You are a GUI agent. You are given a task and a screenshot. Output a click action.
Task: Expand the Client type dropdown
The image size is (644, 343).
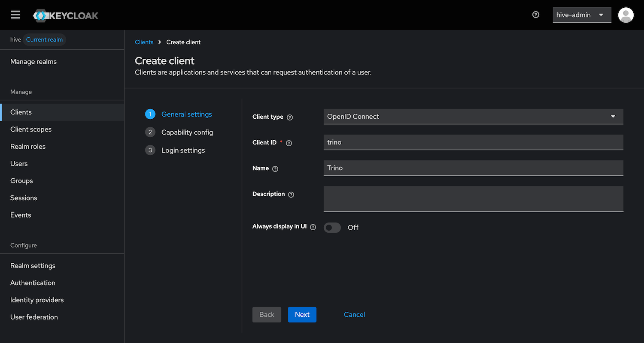point(473,117)
